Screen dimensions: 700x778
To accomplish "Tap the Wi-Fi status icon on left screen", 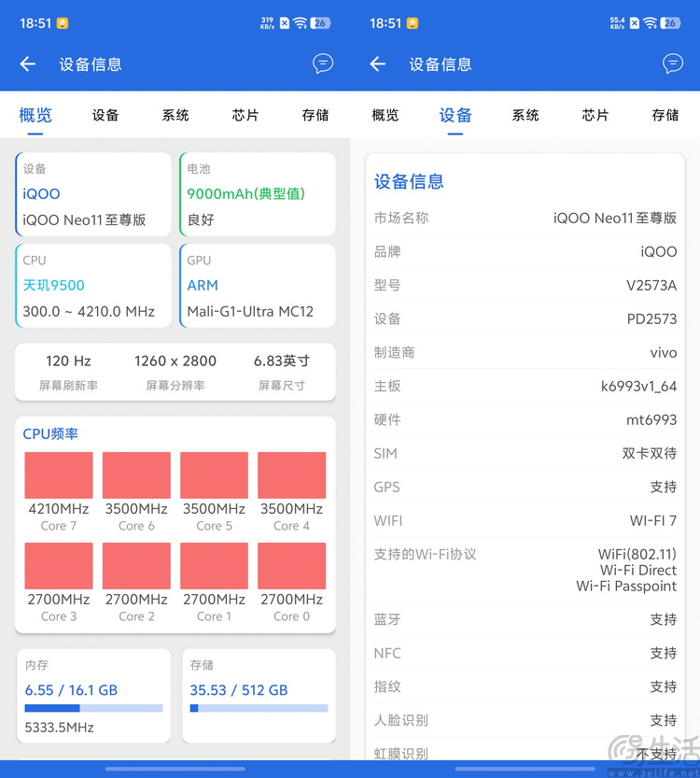I will [x=300, y=22].
